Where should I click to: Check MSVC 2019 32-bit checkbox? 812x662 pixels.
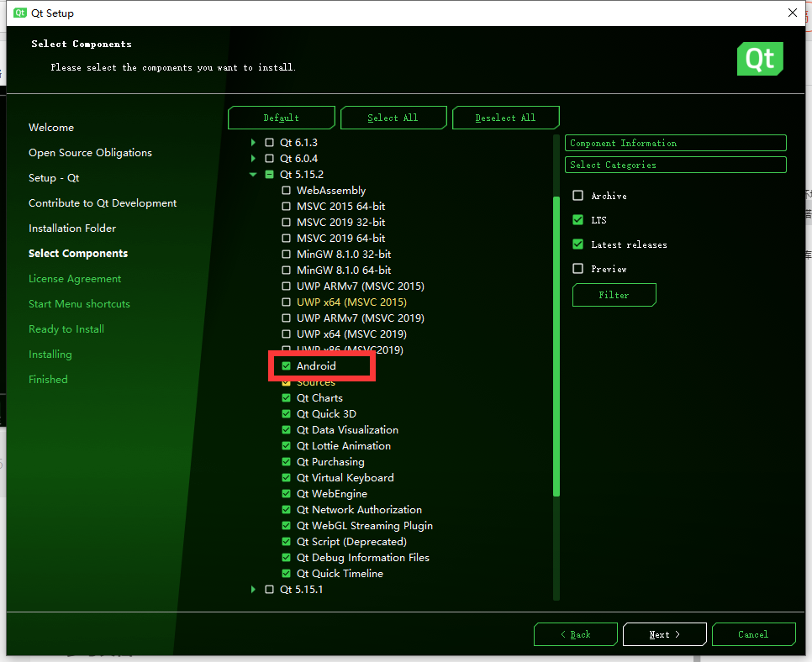[286, 223]
